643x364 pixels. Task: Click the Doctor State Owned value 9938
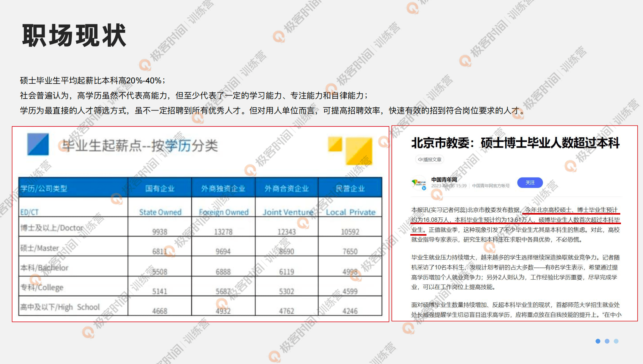[159, 232]
